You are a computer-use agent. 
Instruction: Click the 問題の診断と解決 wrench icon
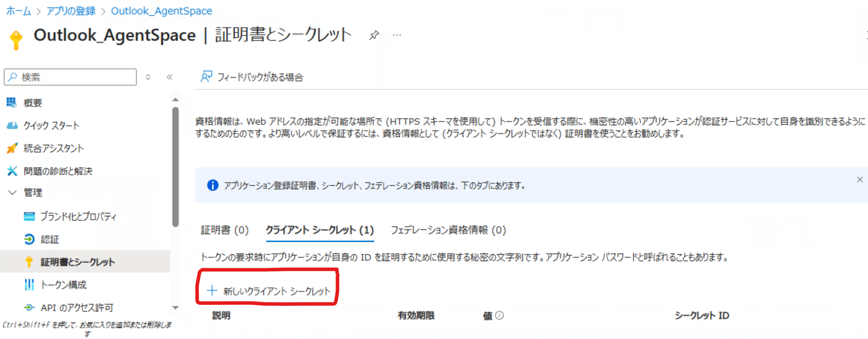[x=12, y=171]
